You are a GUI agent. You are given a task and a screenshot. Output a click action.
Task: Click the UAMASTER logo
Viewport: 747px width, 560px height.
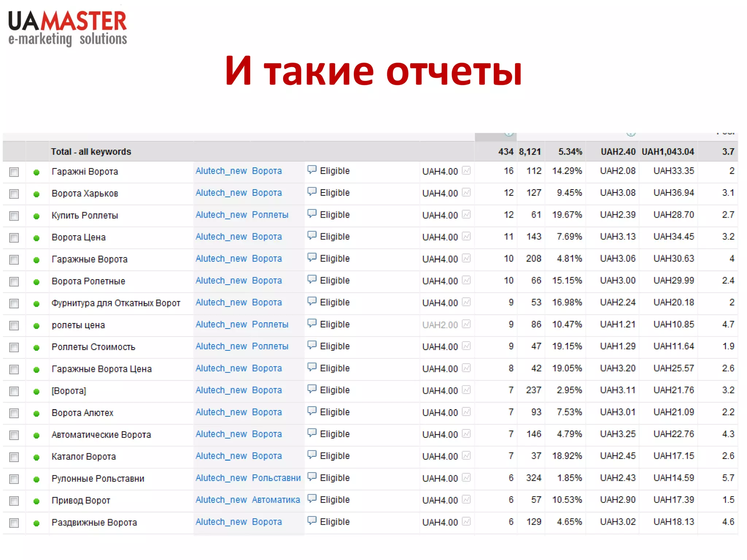pos(67,28)
